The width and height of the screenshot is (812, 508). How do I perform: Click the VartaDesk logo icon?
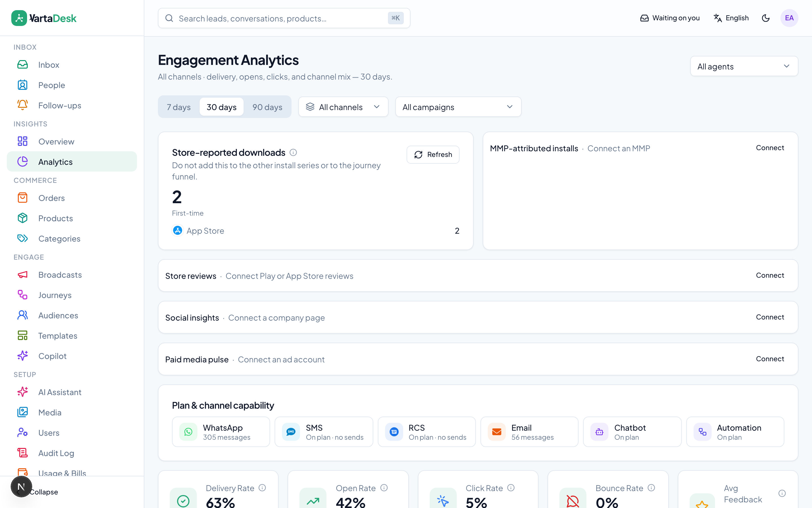coord(19,18)
